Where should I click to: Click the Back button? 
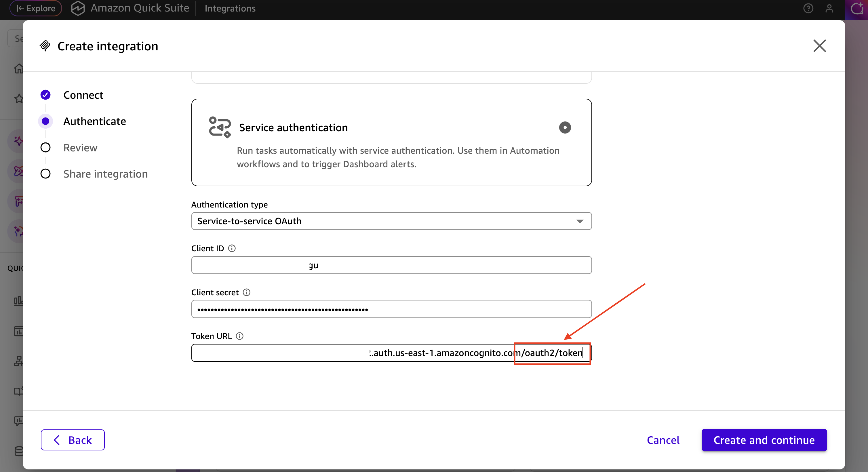click(x=72, y=440)
